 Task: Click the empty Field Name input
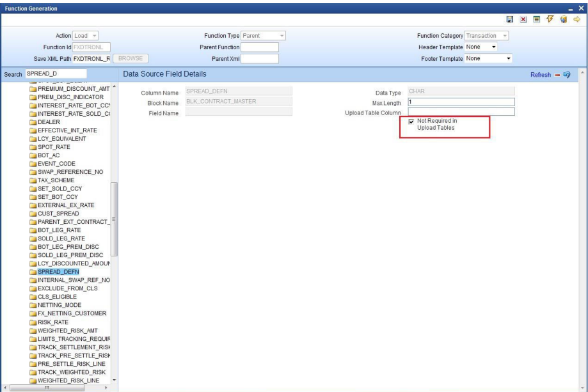click(x=239, y=111)
